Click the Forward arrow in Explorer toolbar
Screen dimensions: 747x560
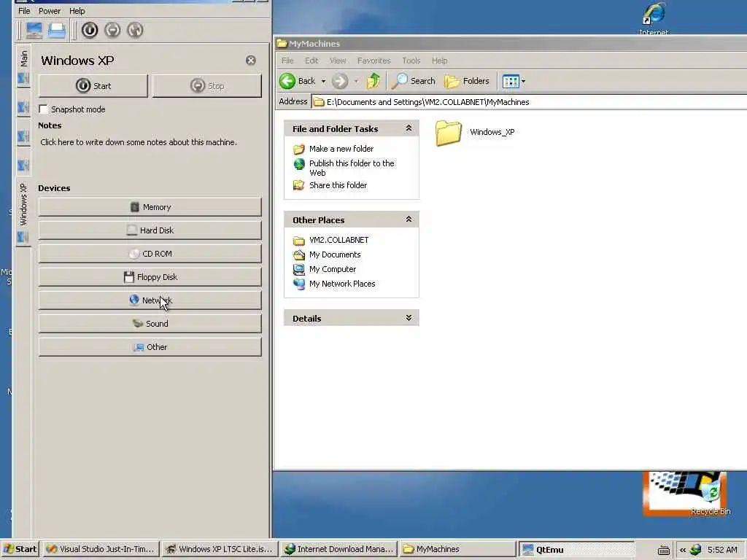point(340,82)
